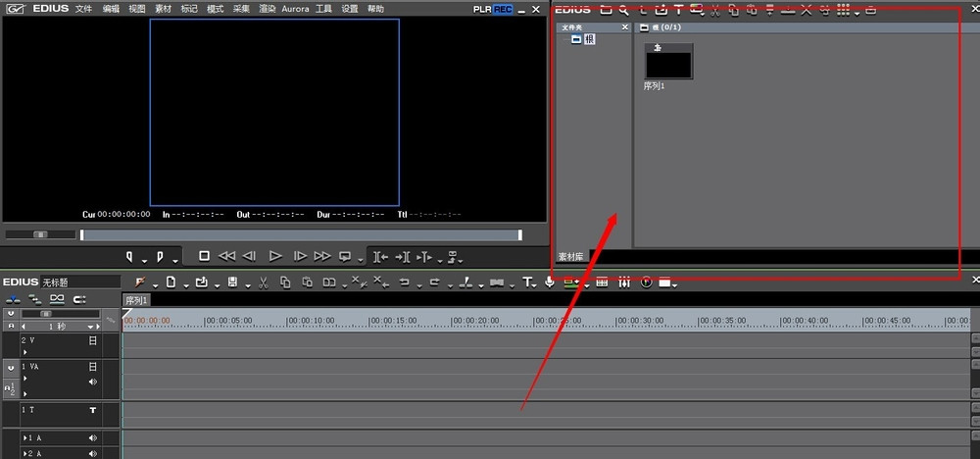This screenshot has width=980, height=459.
Task: Select the 序列1 timeline tab
Action: click(x=135, y=300)
